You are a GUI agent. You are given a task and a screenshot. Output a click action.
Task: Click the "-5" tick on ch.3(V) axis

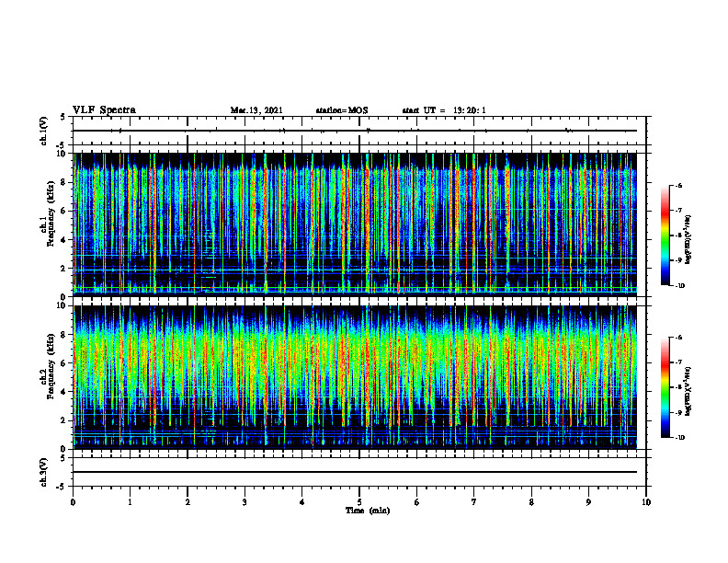62,487
